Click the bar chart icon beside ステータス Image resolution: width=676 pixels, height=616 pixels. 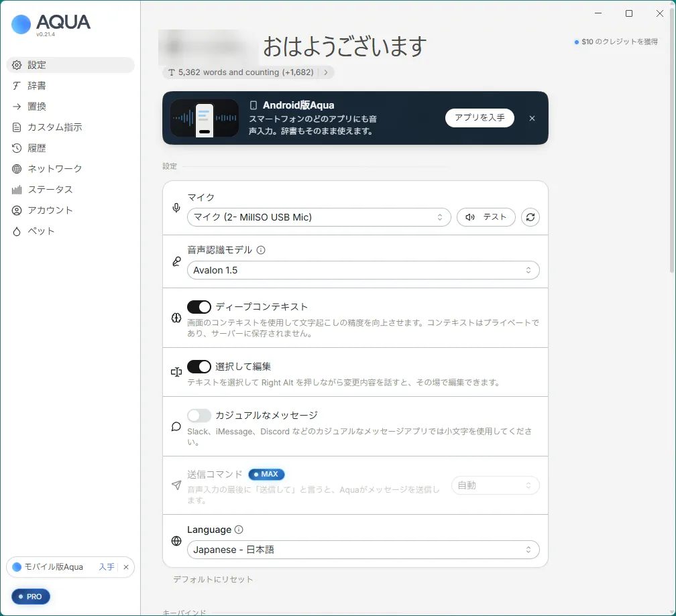point(16,190)
